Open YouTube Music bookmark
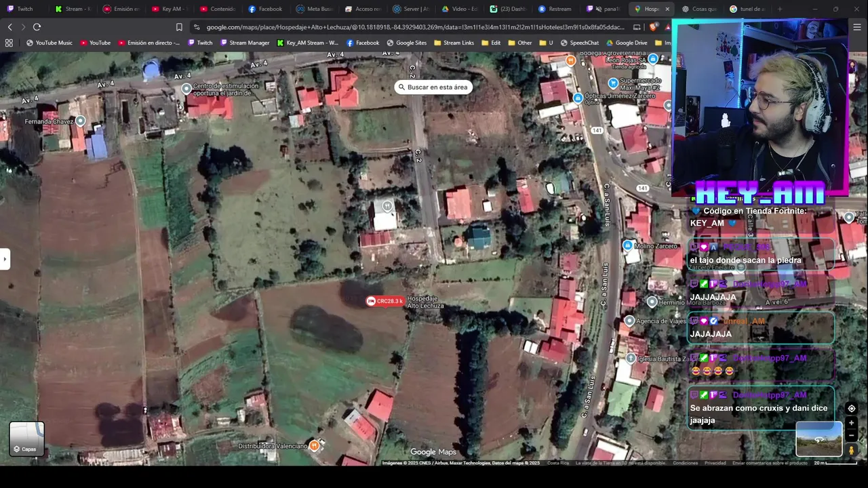 tap(49, 43)
